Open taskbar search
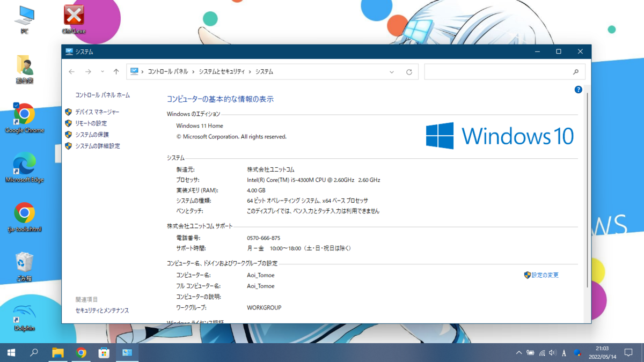This screenshot has height=362, width=644. (34, 352)
